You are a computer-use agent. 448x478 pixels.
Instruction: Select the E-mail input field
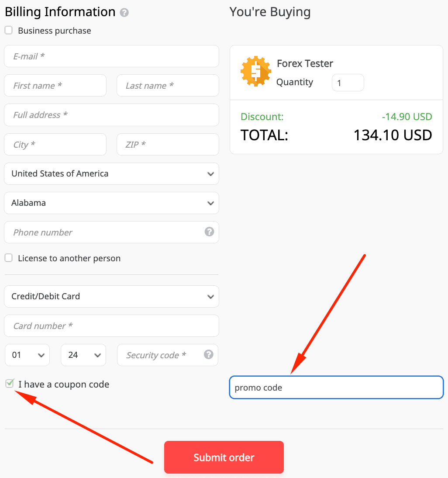(x=111, y=56)
